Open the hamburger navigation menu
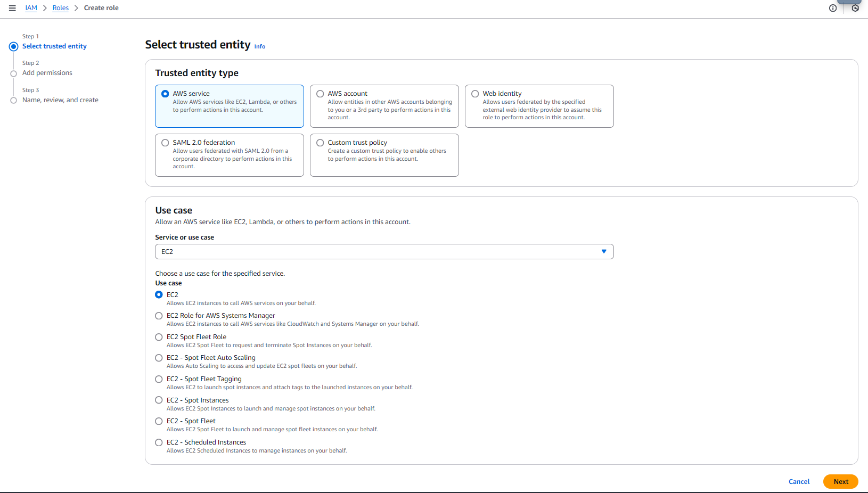Image resolution: width=868 pixels, height=493 pixels. pyautogui.click(x=12, y=8)
